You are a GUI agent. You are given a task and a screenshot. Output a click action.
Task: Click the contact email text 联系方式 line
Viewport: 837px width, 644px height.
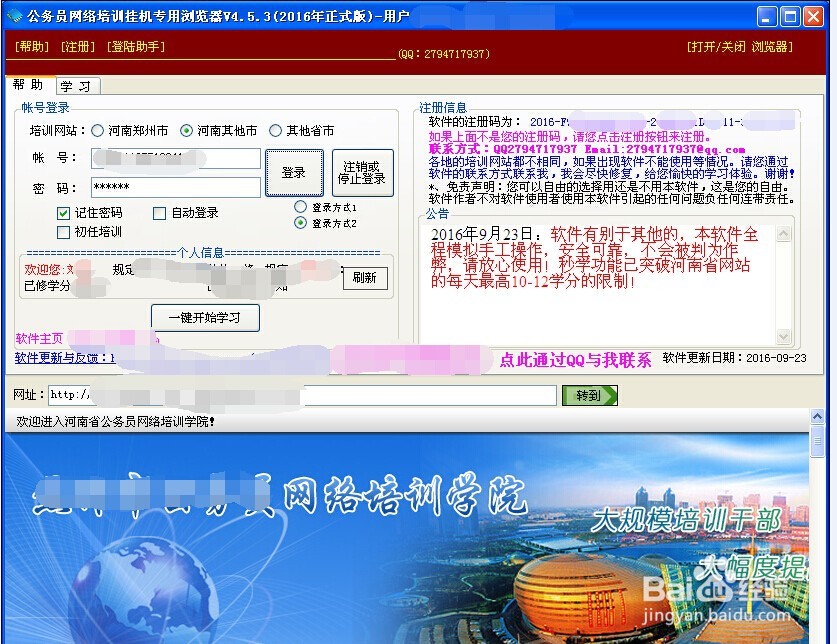click(587, 149)
